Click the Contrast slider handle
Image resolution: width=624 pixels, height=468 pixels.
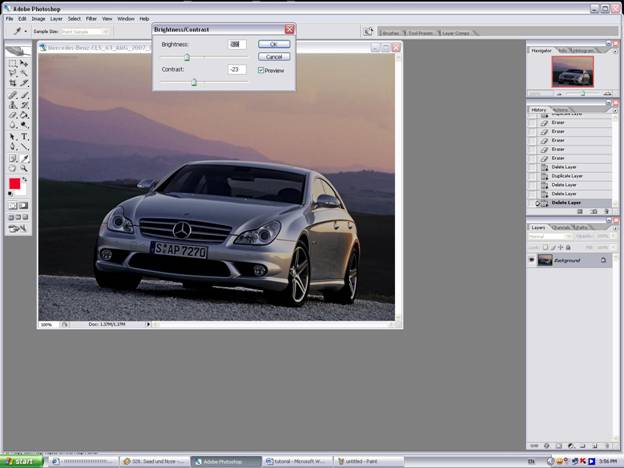coord(194,82)
